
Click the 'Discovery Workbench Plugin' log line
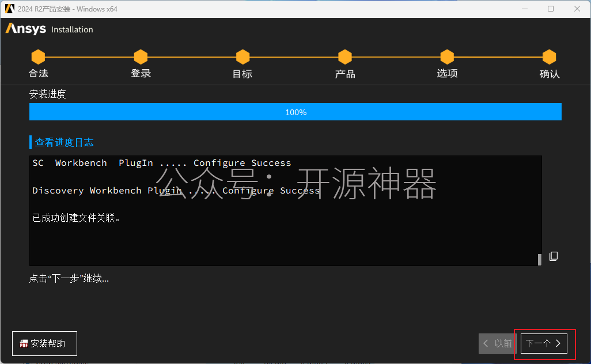(176, 191)
